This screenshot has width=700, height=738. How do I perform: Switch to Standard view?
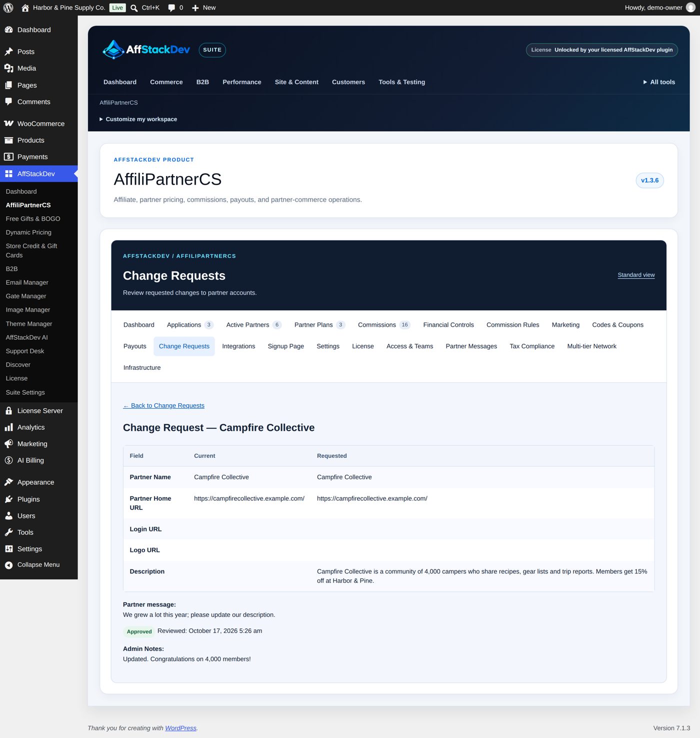[636, 275]
